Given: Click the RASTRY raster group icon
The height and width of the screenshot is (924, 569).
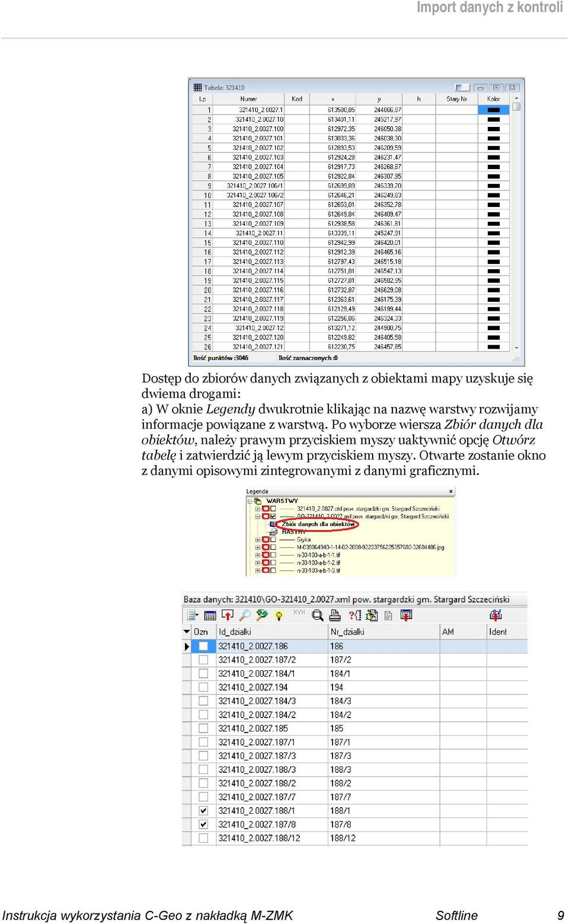Looking at the screenshot, I should coord(273,531).
